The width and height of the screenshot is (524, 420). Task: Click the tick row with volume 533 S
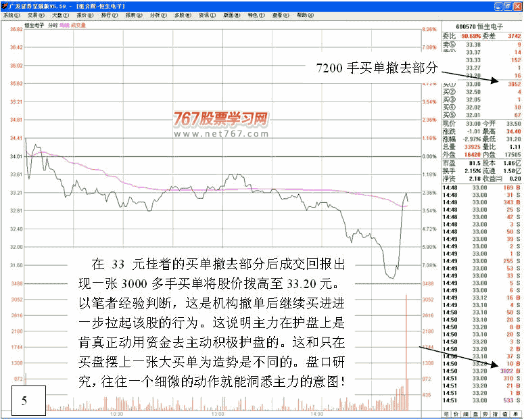point(481,400)
